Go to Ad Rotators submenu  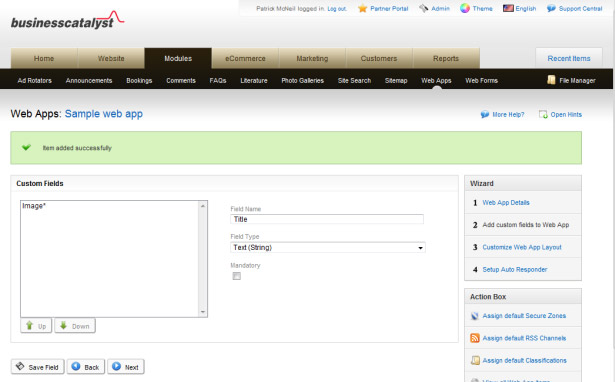[35, 80]
